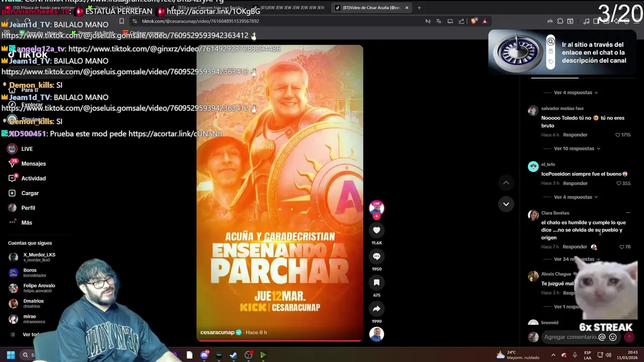Open Discord in taskbar

(x=204, y=355)
